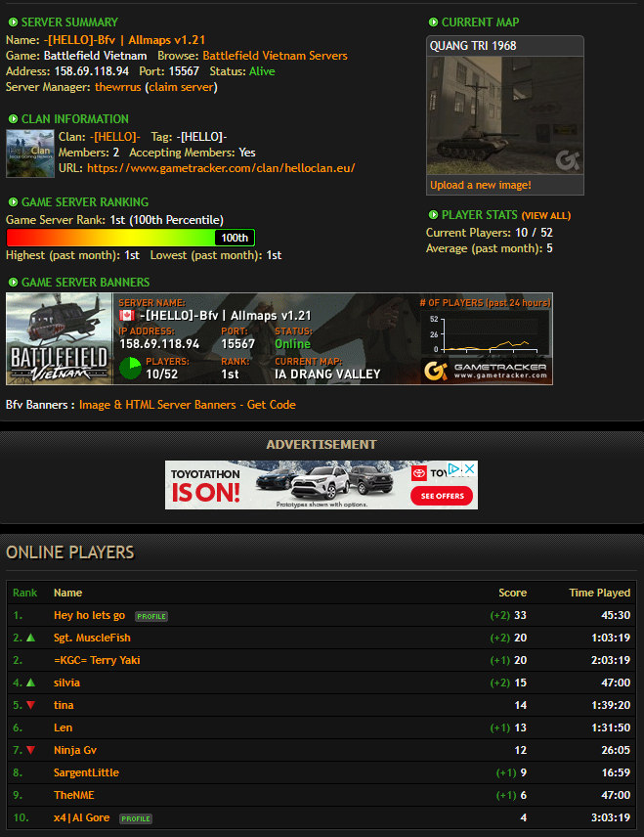644x837 pixels.
Task: Click Upload a new image link
Action: (480, 185)
